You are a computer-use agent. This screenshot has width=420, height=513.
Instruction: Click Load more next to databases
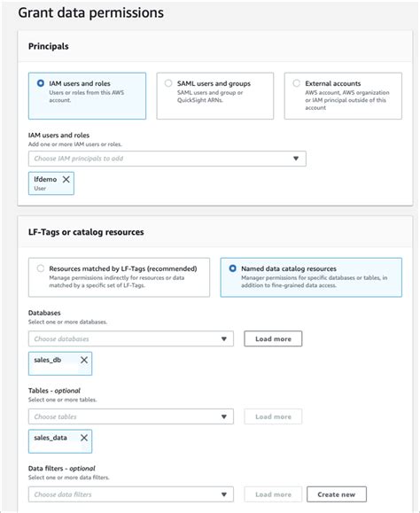pyautogui.click(x=273, y=339)
